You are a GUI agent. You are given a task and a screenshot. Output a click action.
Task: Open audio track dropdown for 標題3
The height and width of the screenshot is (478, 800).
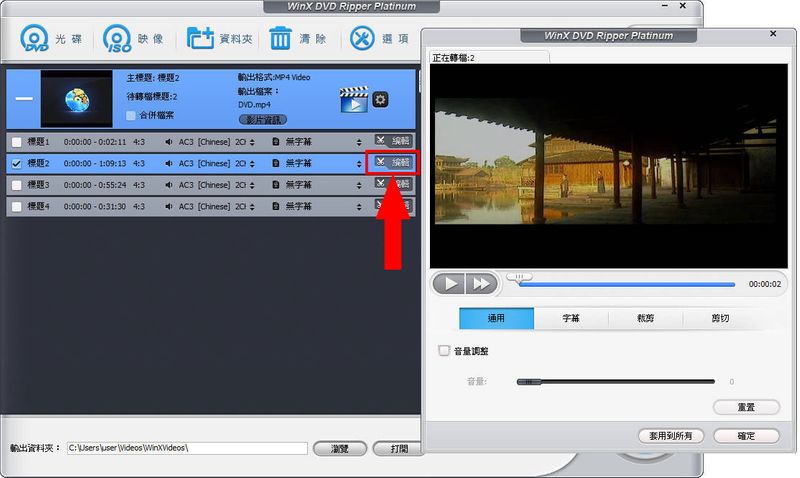point(252,185)
